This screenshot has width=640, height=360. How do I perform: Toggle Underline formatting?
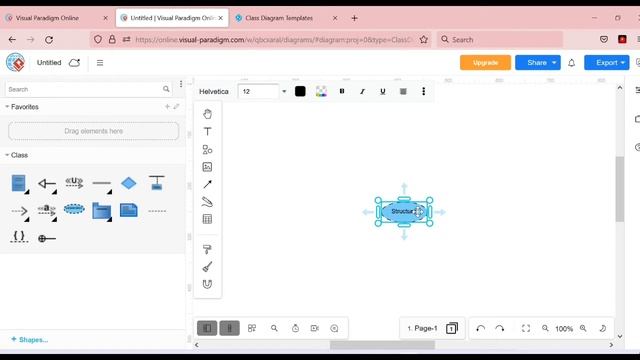tap(382, 91)
